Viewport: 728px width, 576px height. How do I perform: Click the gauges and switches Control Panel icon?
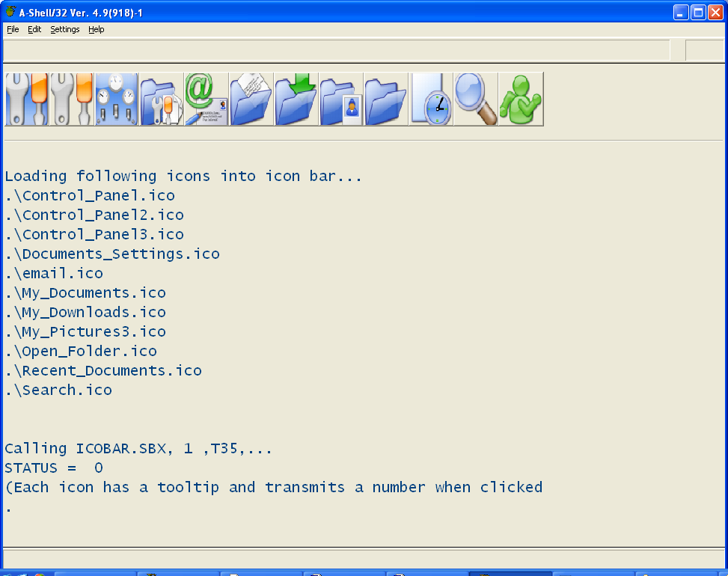[x=116, y=99]
